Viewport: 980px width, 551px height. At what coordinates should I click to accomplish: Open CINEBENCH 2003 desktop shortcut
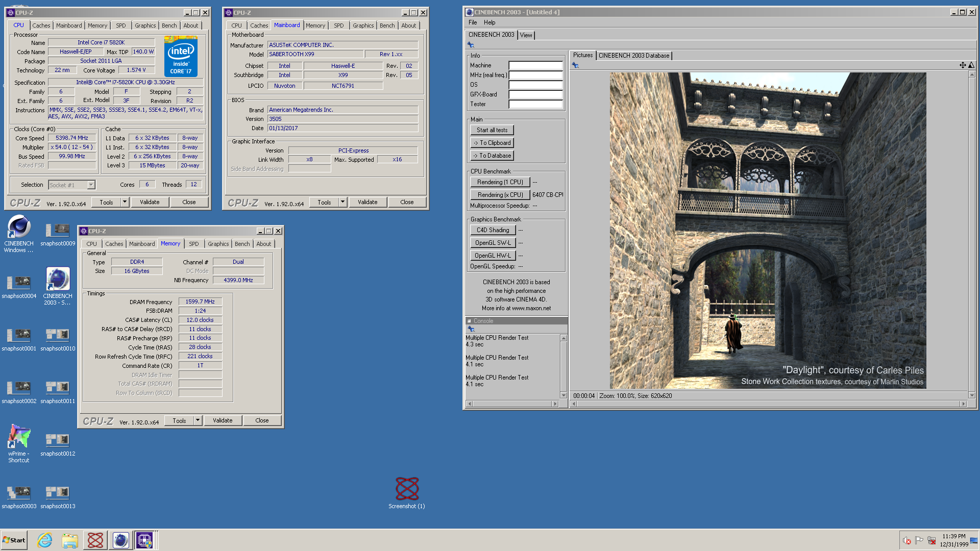pyautogui.click(x=58, y=286)
